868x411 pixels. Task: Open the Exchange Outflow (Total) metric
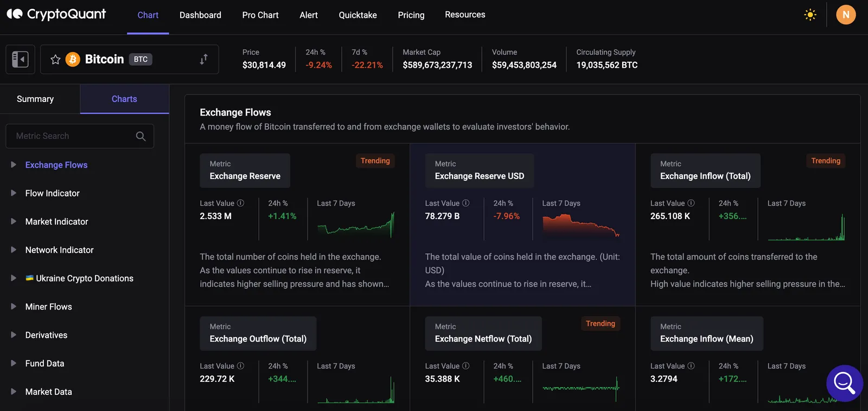pyautogui.click(x=258, y=333)
